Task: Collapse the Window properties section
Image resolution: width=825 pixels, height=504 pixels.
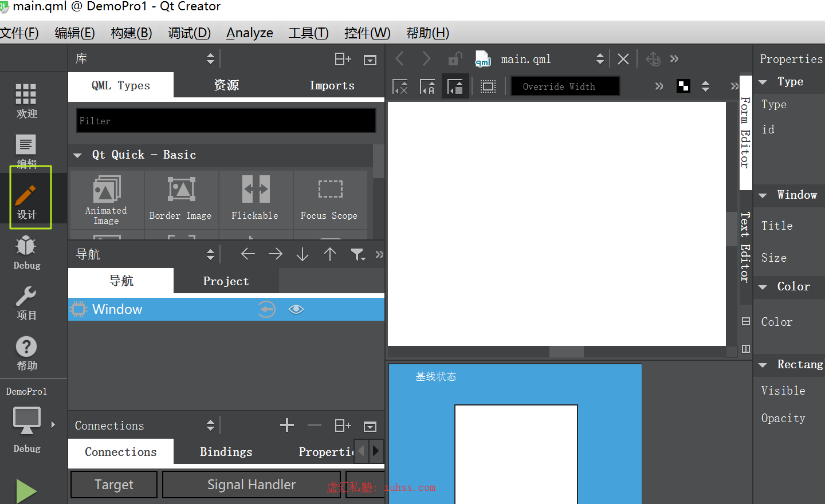Action: (x=763, y=196)
